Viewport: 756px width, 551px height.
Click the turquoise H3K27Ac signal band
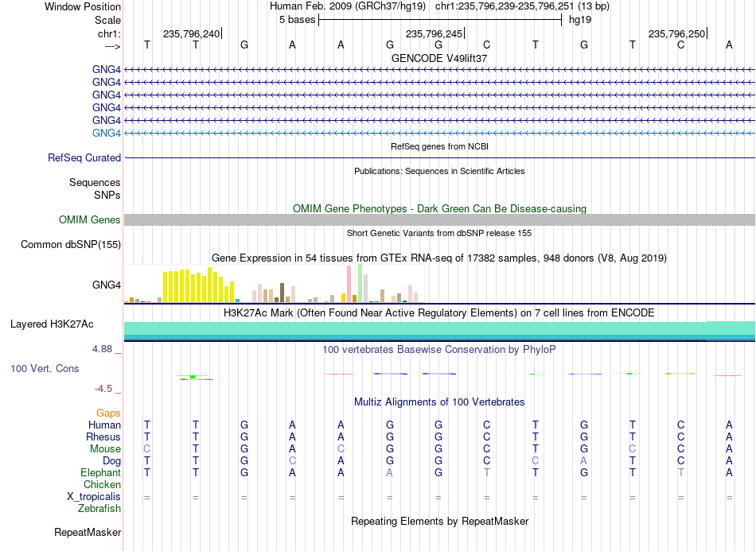coord(440,331)
